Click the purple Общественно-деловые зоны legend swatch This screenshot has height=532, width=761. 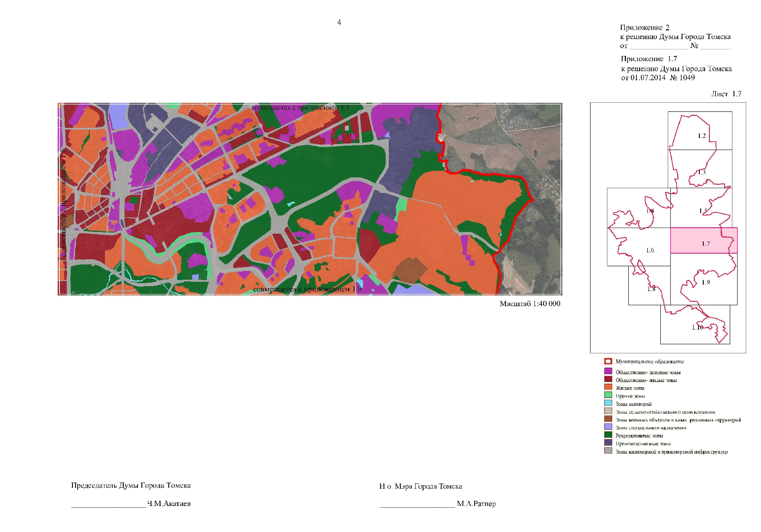coord(608,372)
